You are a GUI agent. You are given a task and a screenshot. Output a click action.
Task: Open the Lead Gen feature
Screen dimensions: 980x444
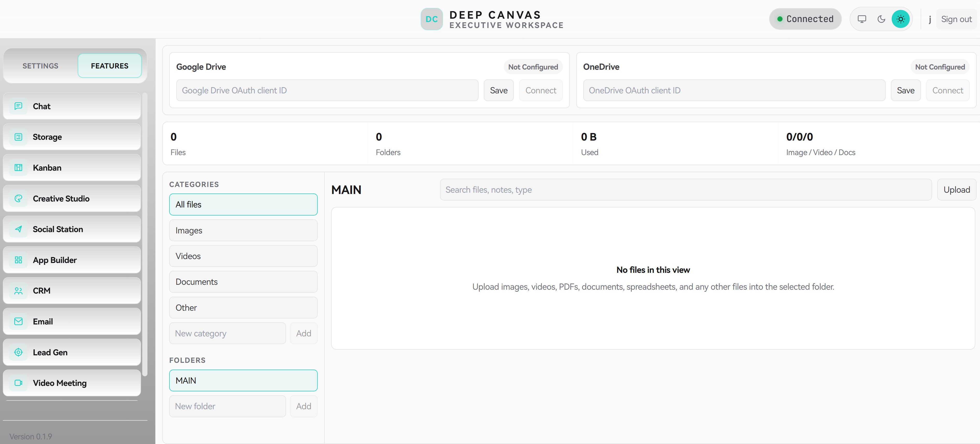(x=72, y=352)
